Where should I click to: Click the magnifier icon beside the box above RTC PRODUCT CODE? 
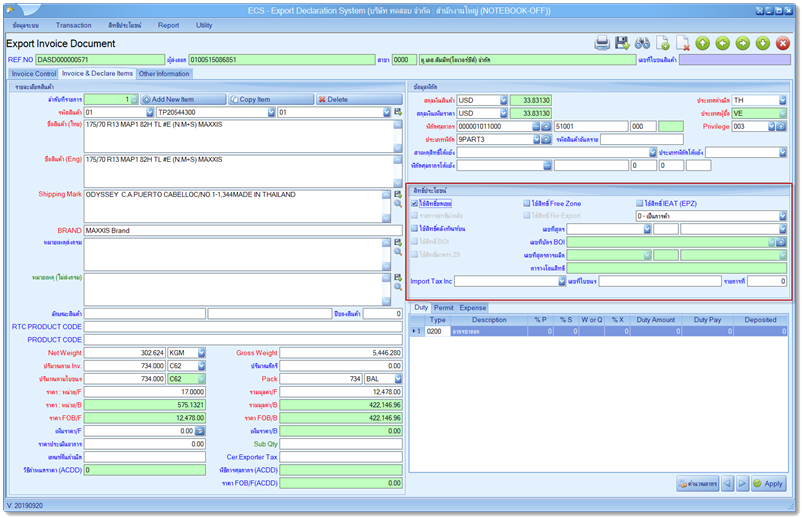pyautogui.click(x=398, y=287)
